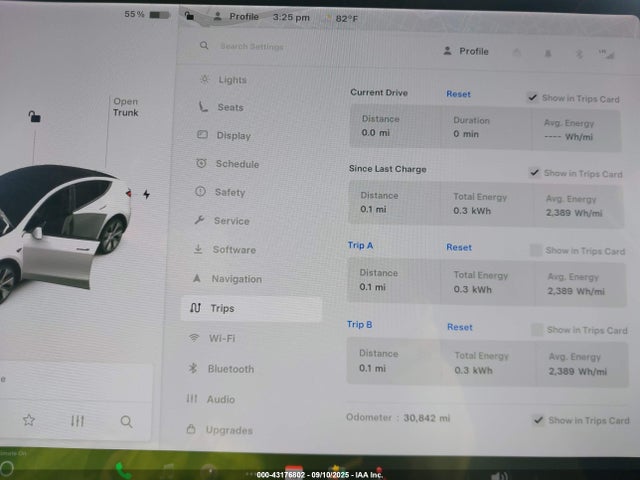640x480 pixels.
Task: Open the Display settings
Action: click(224, 135)
